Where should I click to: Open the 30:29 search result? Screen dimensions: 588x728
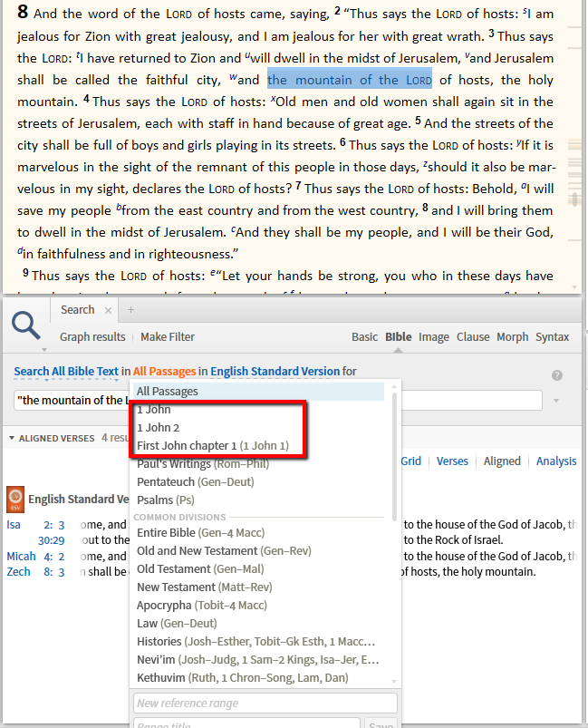pyautogui.click(x=51, y=540)
